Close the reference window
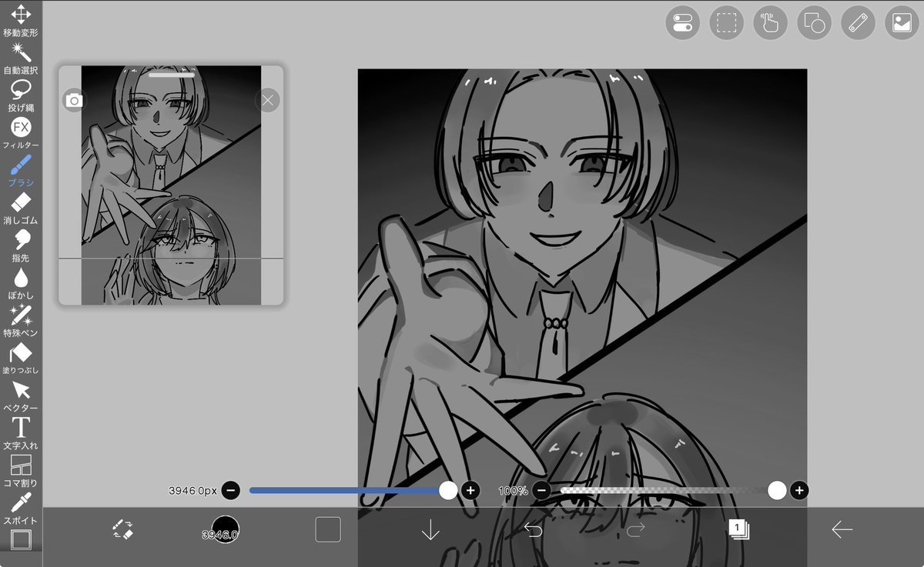 (267, 100)
